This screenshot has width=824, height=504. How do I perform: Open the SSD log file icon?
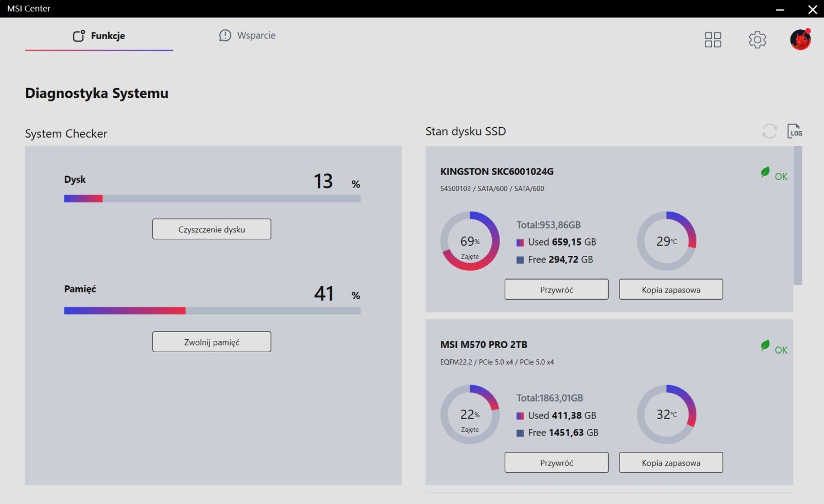tap(795, 131)
